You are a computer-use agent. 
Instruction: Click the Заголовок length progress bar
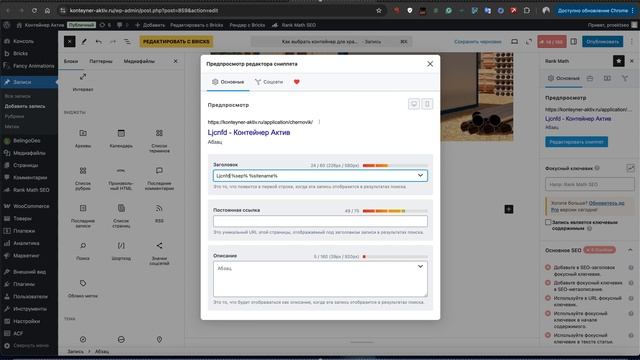pos(395,165)
